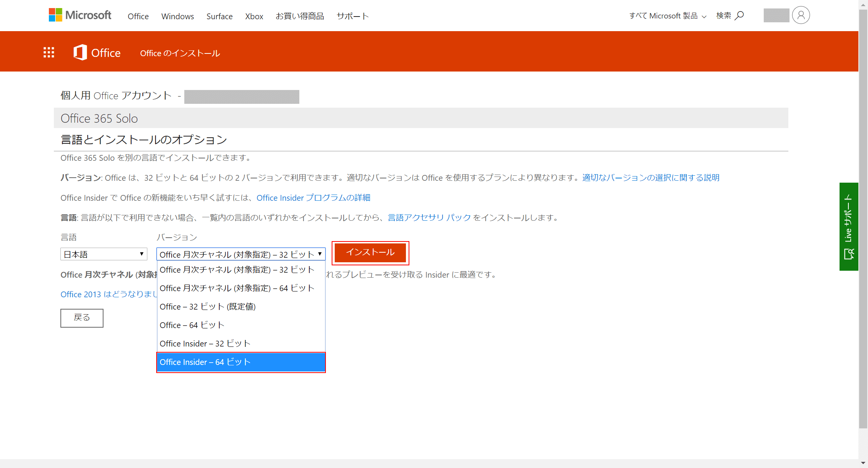
Task: Open the app launcher grid icon
Action: 49,52
